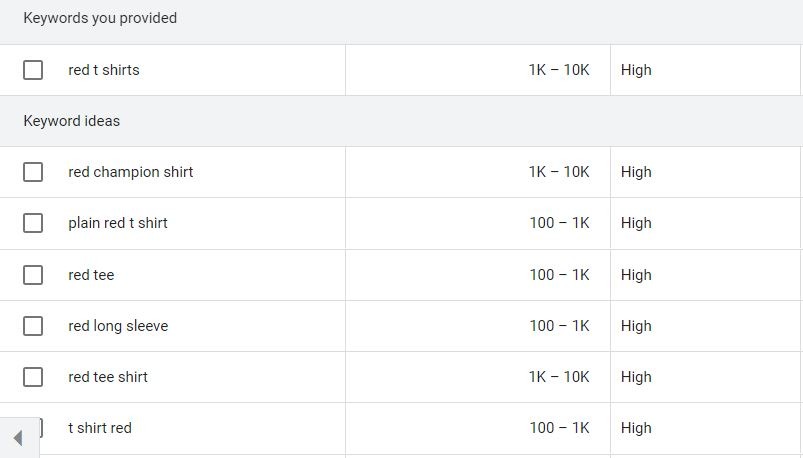The height and width of the screenshot is (458, 803).
Task: Click the 'Keyword ideas' section header
Action: pos(72,121)
